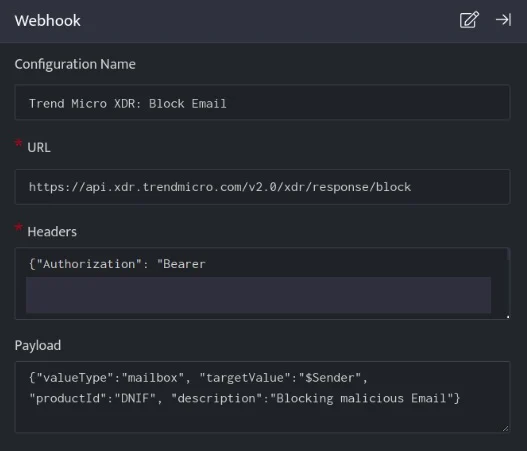Click the red asterisk beside URL
The image size is (527, 451).
pyautogui.click(x=19, y=143)
